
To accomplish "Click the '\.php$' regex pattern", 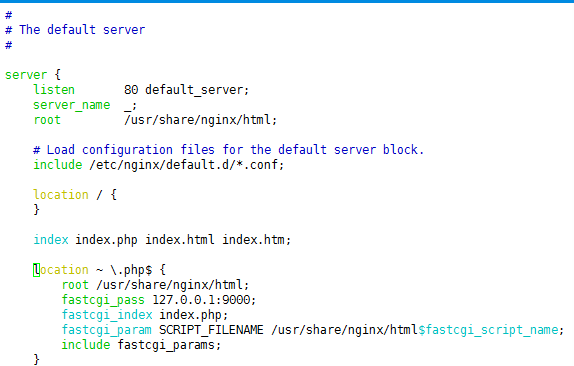I will 131,270.
